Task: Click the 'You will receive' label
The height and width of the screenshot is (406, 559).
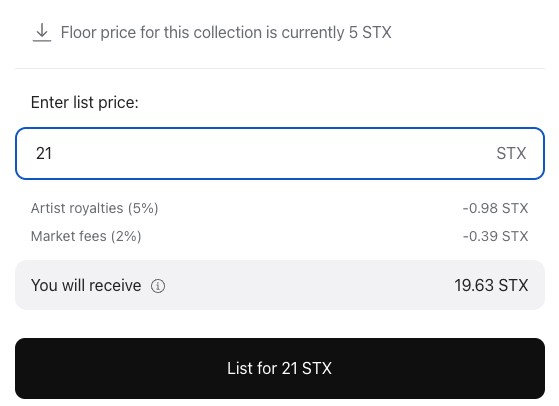Action: [86, 285]
